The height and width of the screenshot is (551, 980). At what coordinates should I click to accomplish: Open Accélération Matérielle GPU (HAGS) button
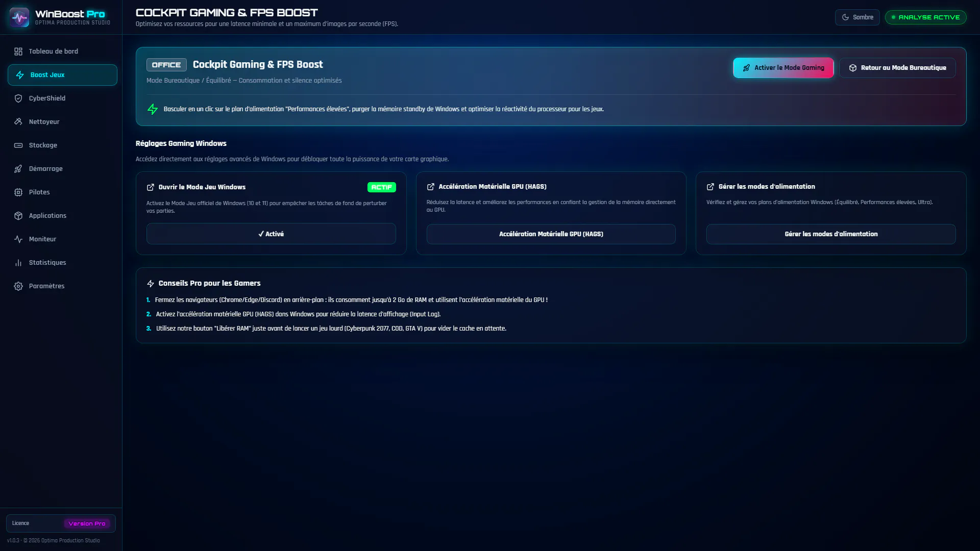[x=551, y=234]
